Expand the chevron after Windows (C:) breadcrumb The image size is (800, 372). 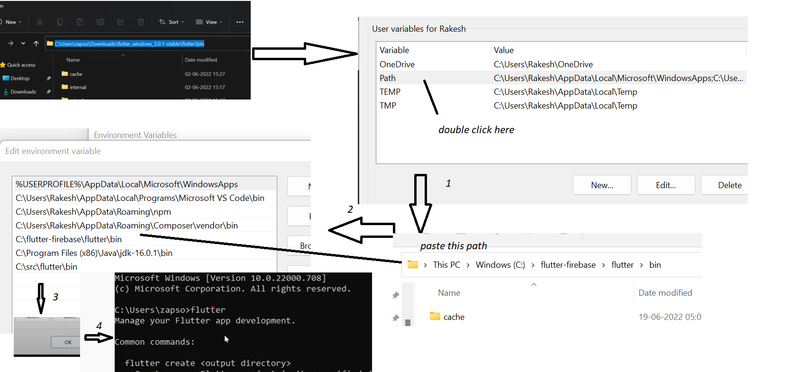[533, 265]
